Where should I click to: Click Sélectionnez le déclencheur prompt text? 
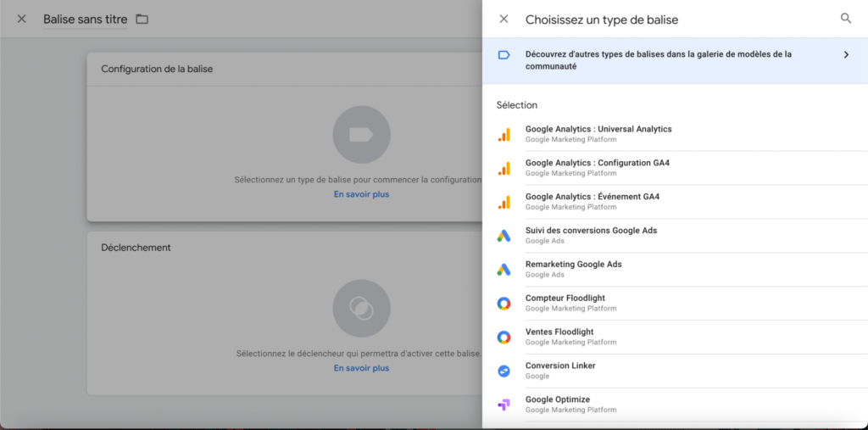tap(359, 354)
